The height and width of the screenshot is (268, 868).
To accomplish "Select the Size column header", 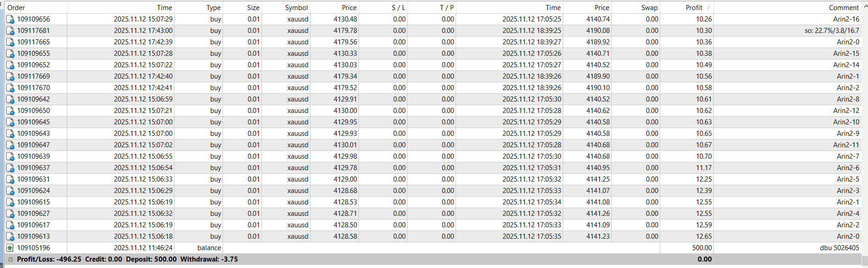I will 253,8.
